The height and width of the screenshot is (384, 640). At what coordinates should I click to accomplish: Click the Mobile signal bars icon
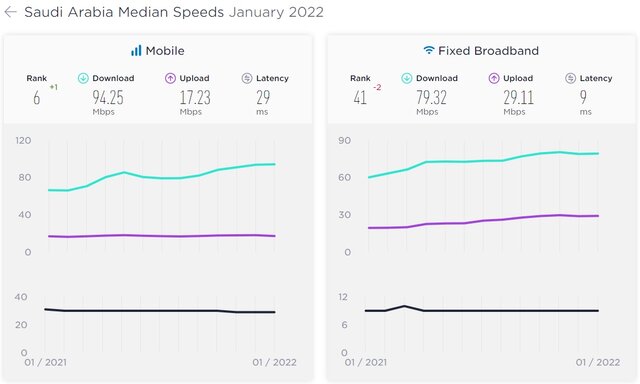pyautogui.click(x=136, y=51)
